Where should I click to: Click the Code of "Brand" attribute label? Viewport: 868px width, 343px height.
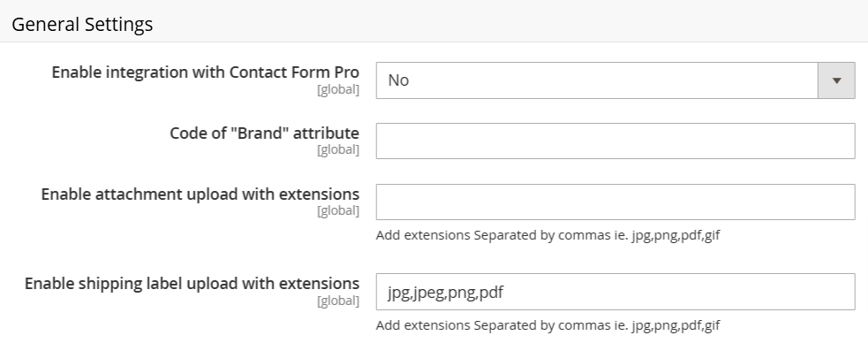coord(264,133)
